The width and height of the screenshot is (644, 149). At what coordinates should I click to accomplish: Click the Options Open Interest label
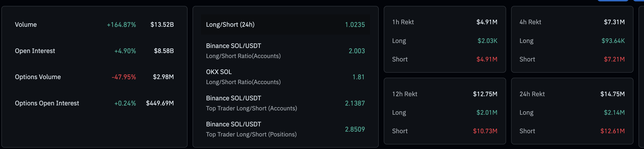coord(47,103)
